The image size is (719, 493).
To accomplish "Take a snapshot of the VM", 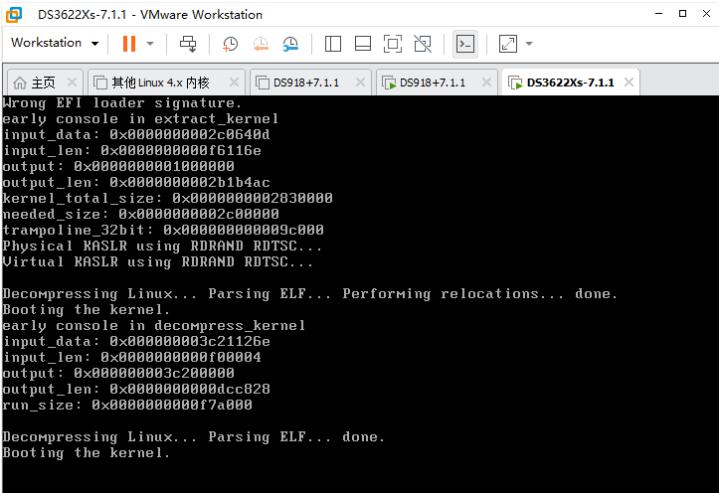I will (x=230, y=44).
